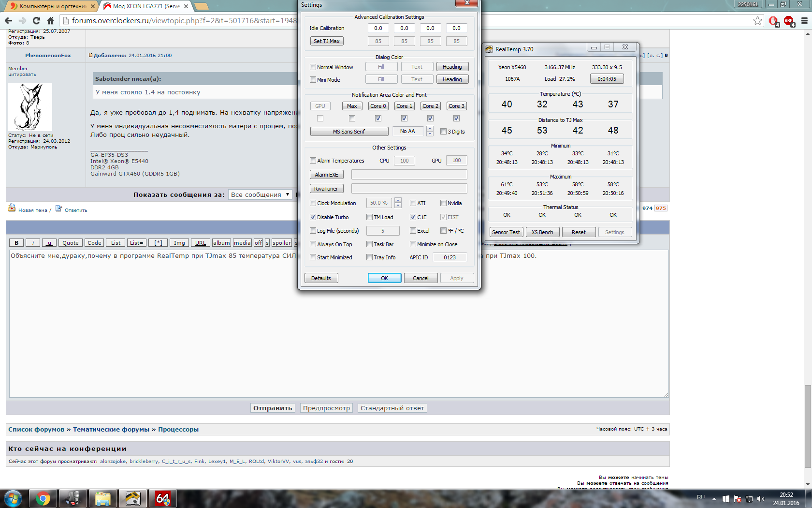This screenshot has height=508, width=812.
Task: Open the Chrome hamburger menu
Action: pos(804,20)
